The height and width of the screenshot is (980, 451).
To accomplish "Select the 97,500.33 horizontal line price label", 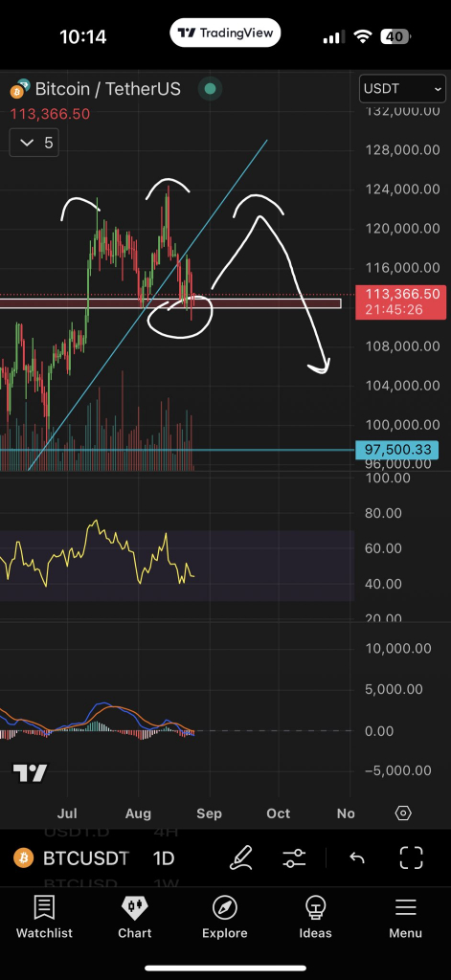I will click(397, 450).
